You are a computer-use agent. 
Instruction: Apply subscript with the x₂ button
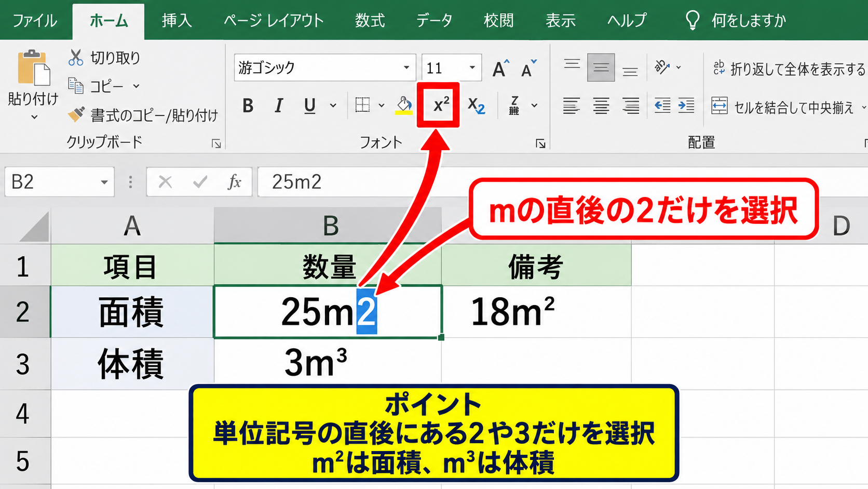(x=476, y=105)
